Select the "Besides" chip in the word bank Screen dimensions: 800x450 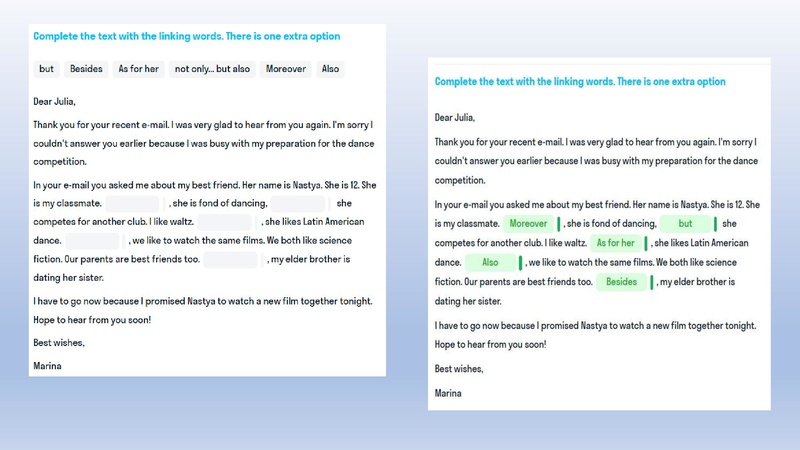(85, 69)
